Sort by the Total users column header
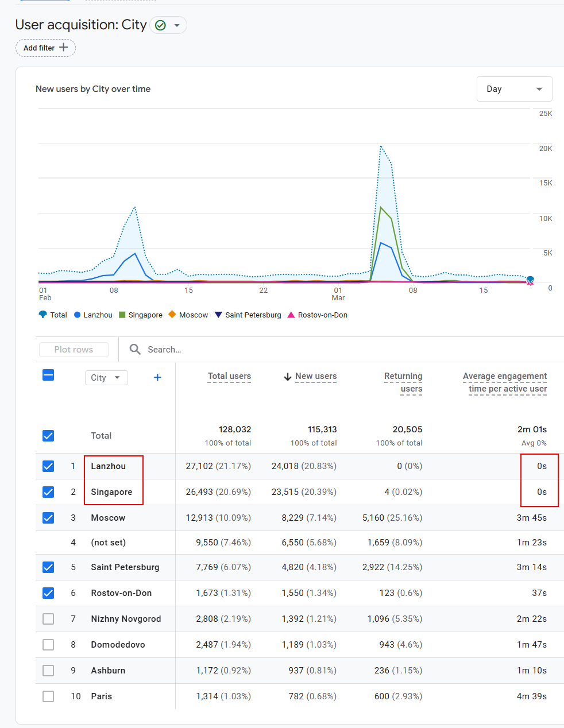 tap(229, 377)
